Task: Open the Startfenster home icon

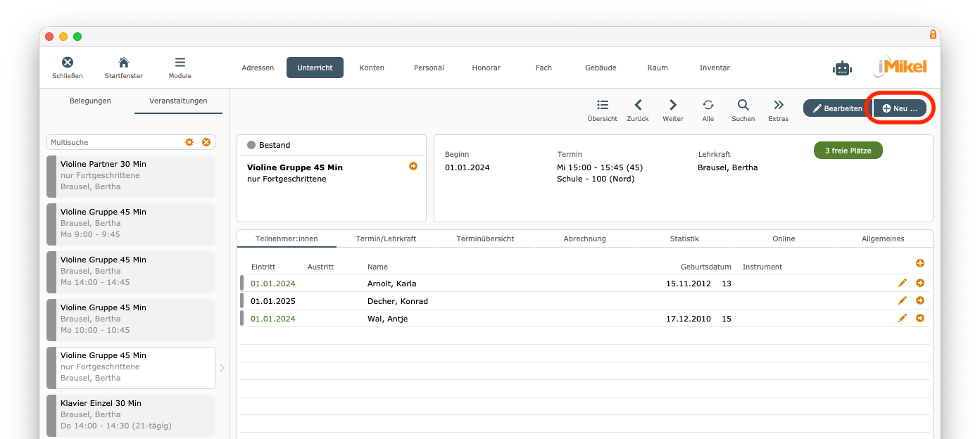Action: (x=123, y=63)
